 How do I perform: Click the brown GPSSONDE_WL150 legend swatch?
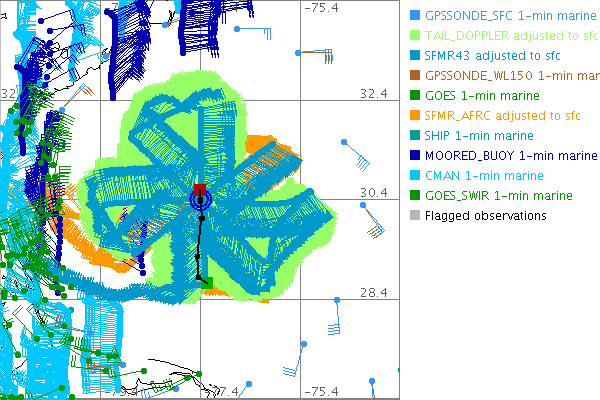(413, 76)
